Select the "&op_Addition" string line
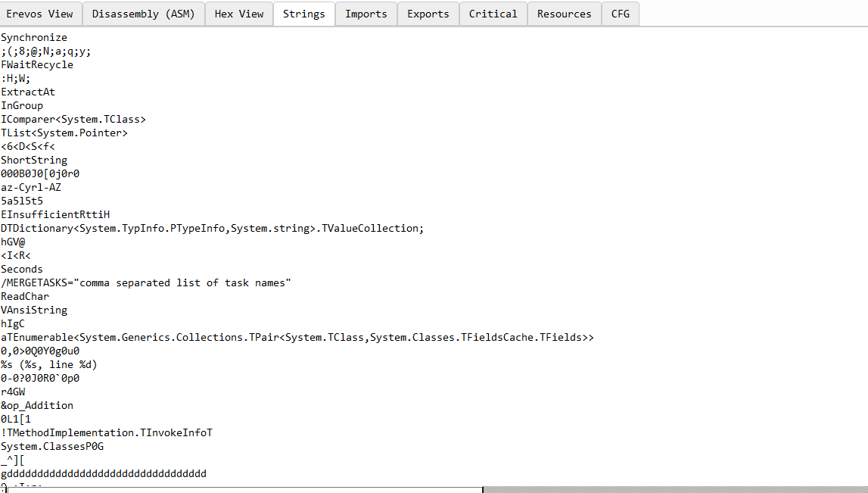868x493 pixels. (x=37, y=405)
